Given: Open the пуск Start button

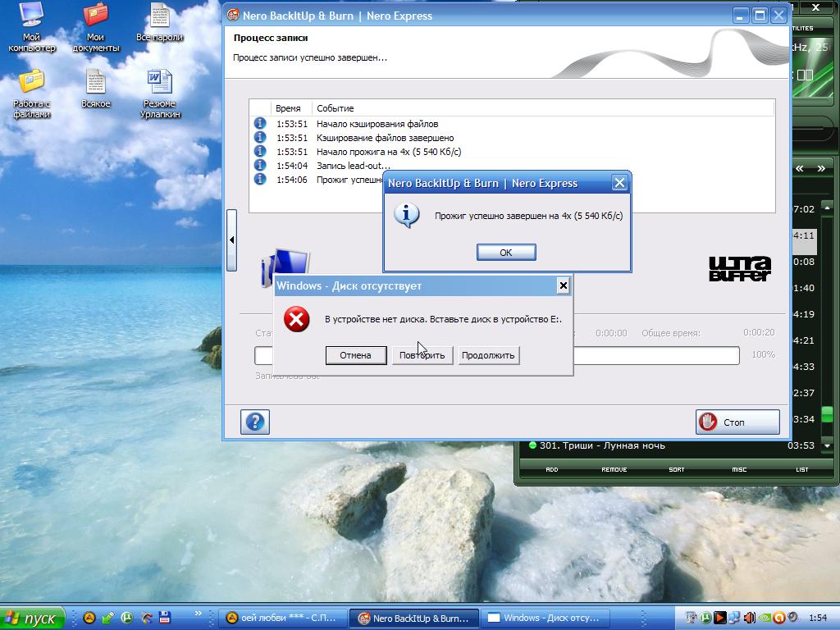Looking at the screenshot, I should pos(32,619).
